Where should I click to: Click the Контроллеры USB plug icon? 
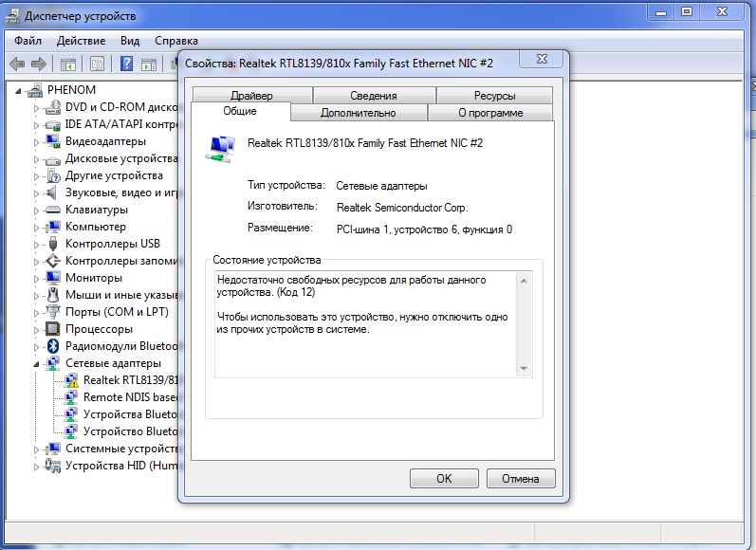[x=53, y=244]
